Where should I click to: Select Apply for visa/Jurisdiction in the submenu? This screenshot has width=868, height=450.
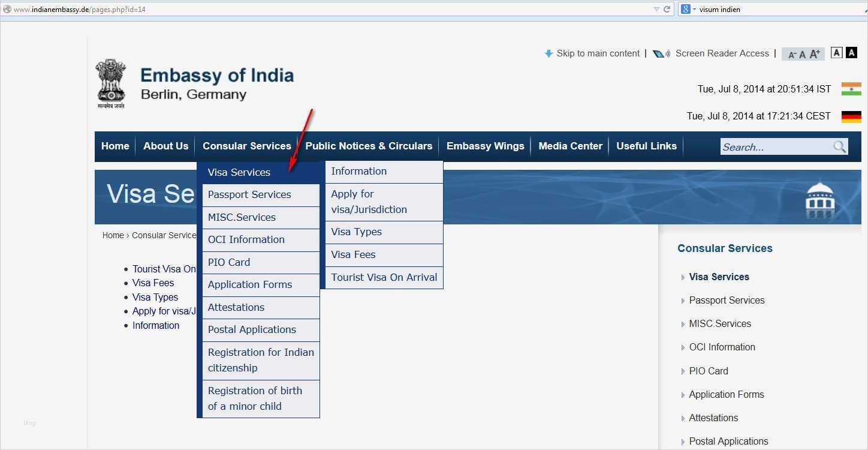pyautogui.click(x=384, y=202)
